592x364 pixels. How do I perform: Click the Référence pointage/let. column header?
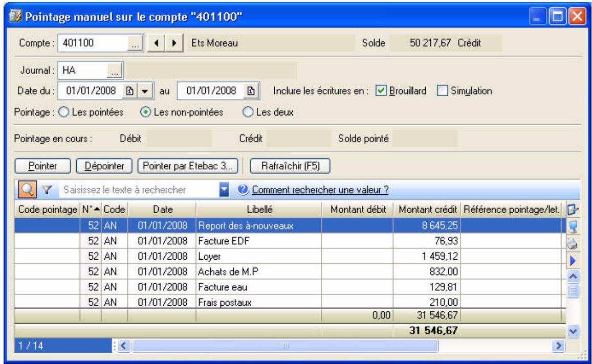click(x=511, y=209)
